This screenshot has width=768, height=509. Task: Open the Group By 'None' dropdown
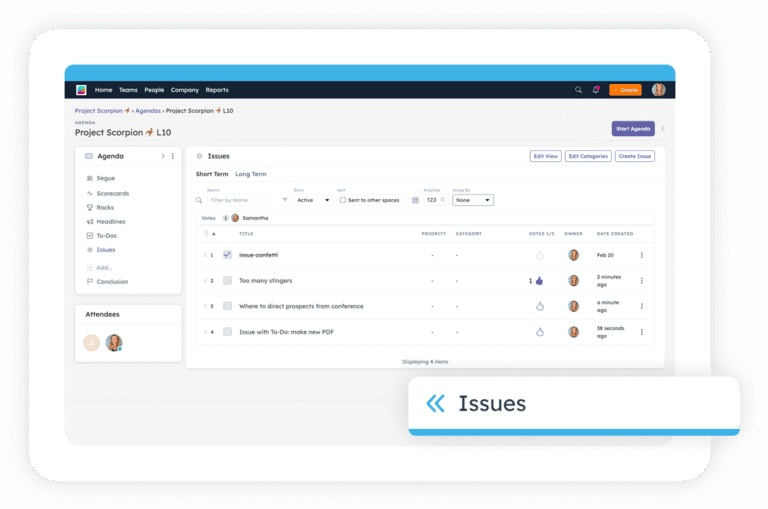[473, 200]
